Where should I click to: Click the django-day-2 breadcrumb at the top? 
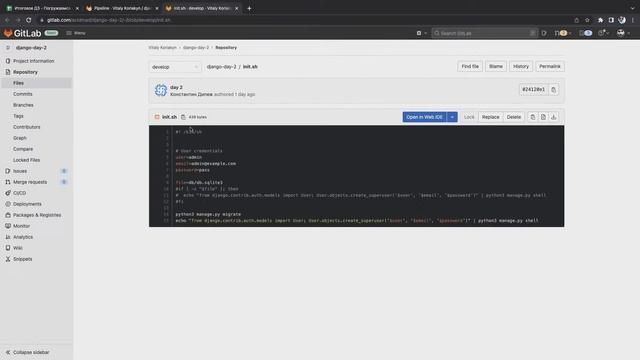(x=196, y=48)
